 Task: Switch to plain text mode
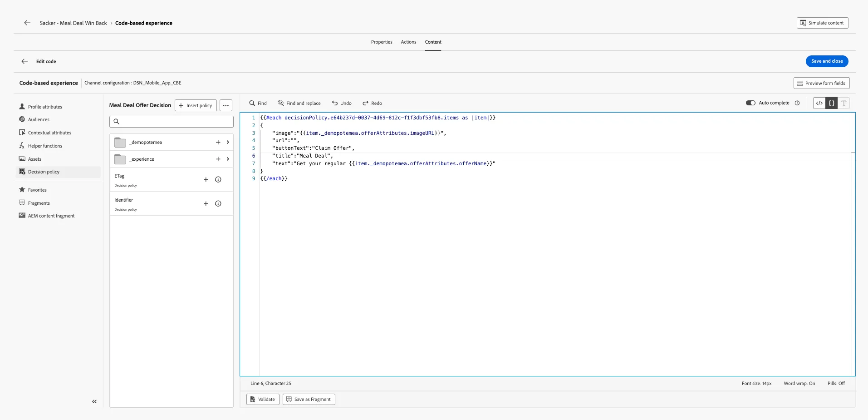pos(844,103)
